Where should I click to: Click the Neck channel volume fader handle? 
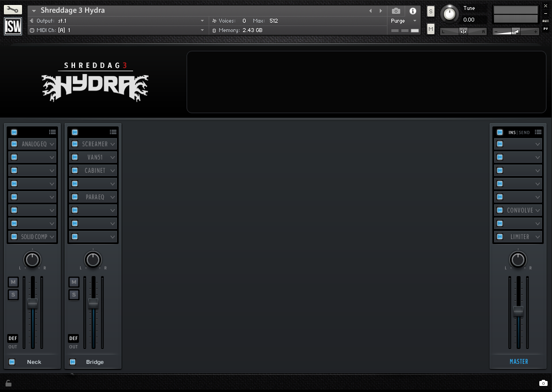point(33,303)
